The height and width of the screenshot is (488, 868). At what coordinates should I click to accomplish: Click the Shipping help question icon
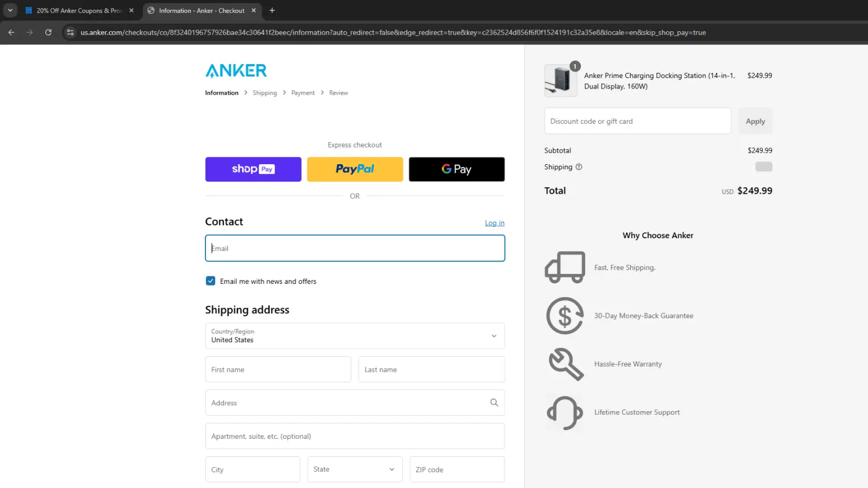tap(579, 167)
